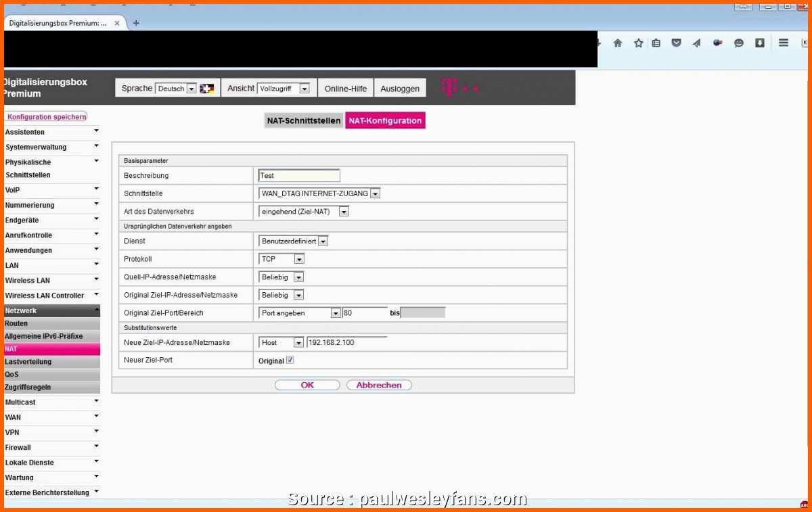Image resolution: width=812 pixels, height=512 pixels.
Task: Click the OK button
Action: (307, 385)
